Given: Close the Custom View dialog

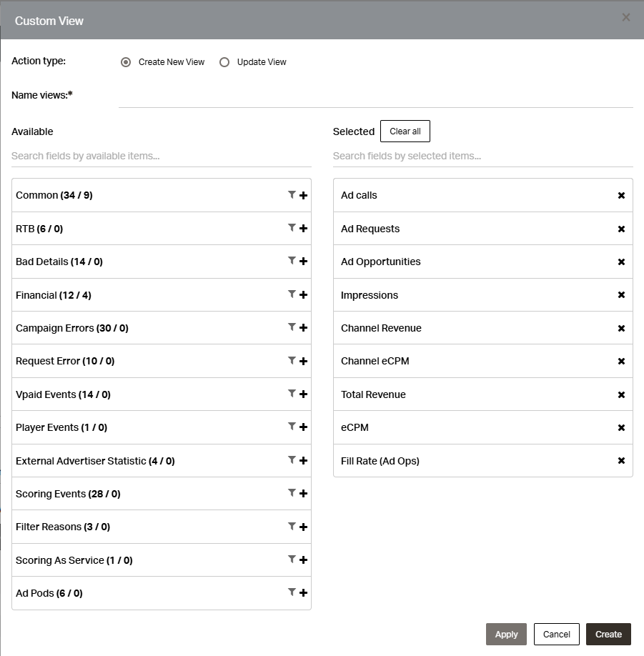Looking at the screenshot, I should click(x=626, y=18).
